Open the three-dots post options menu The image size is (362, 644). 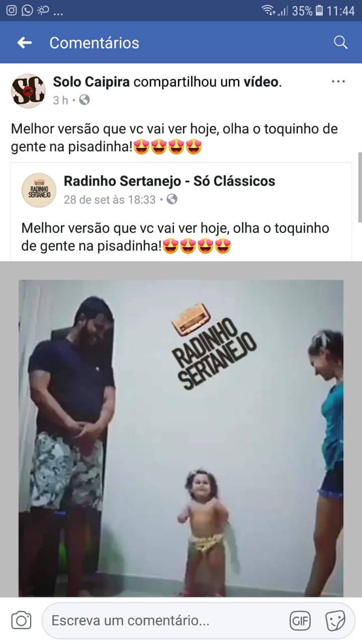[x=338, y=82]
